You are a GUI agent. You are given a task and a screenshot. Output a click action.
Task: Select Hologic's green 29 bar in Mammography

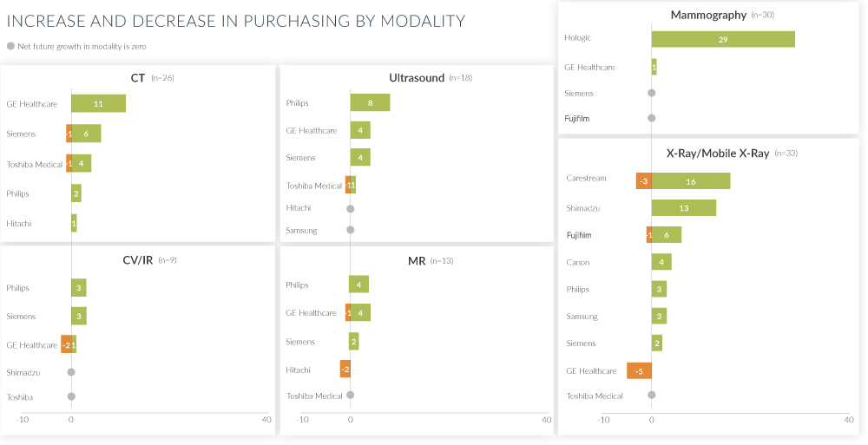(723, 39)
